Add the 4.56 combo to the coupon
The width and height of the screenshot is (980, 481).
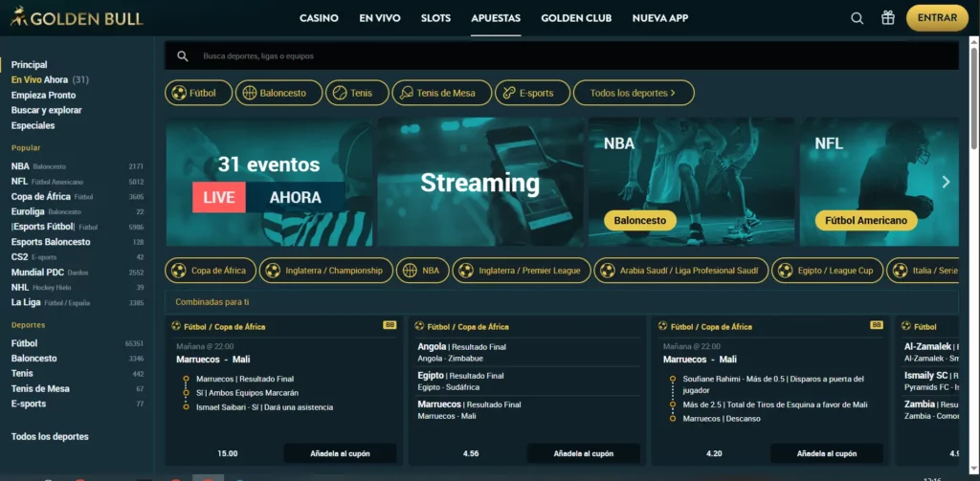tap(584, 453)
